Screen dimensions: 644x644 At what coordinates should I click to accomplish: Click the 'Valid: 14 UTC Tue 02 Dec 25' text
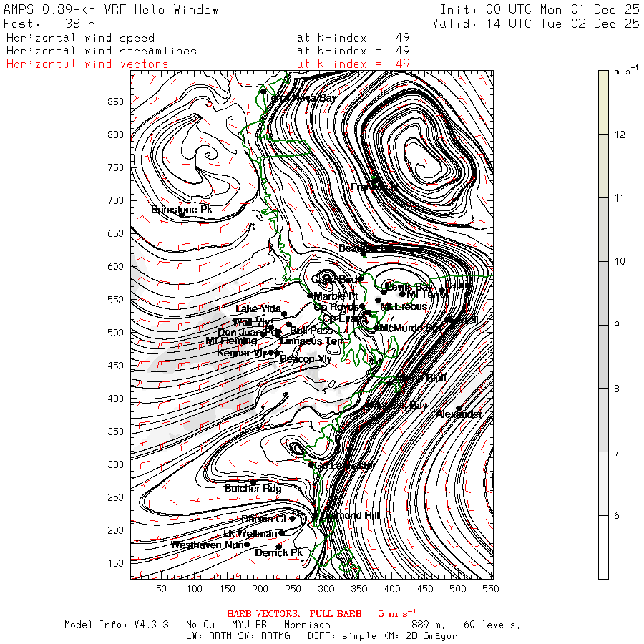coord(535,24)
